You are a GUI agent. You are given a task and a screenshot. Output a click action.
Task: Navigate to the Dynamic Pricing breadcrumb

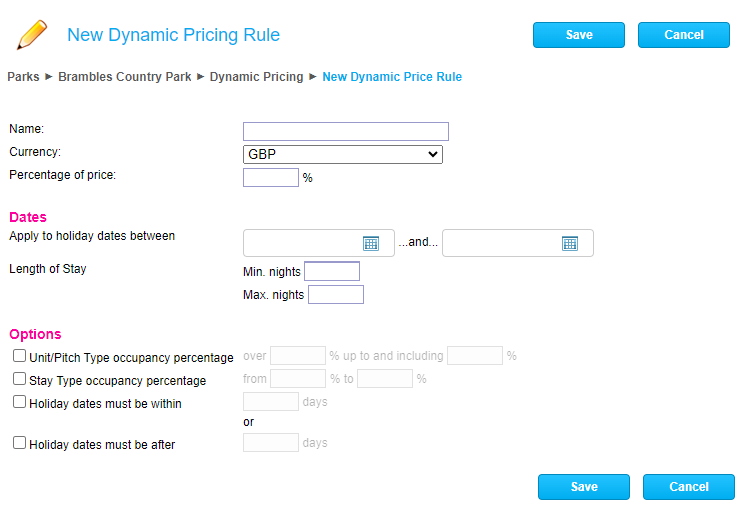tap(256, 77)
